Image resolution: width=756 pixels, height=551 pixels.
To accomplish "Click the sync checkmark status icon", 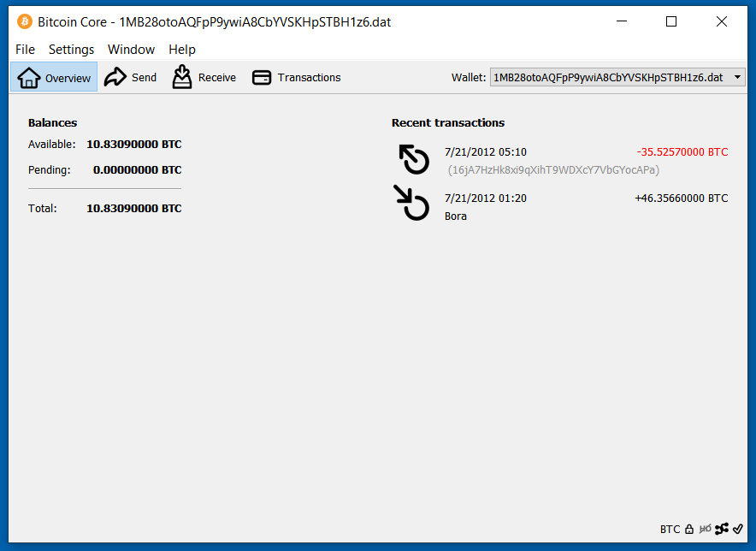I will 738,530.
